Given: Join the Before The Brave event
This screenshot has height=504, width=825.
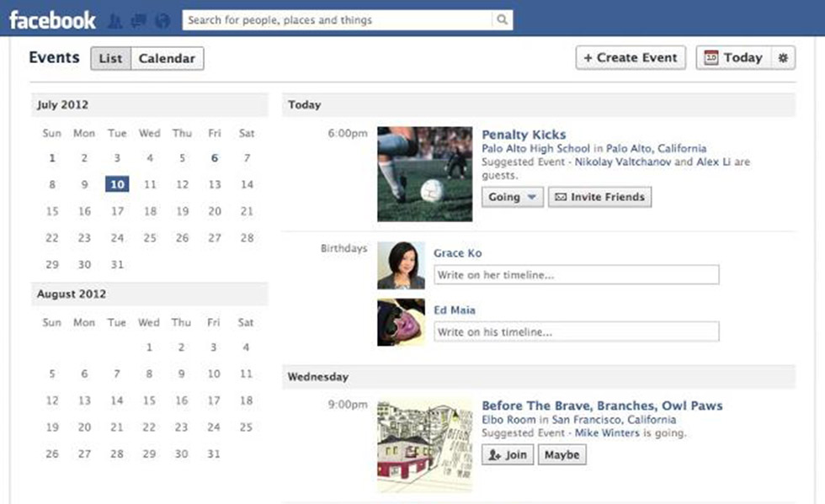Looking at the screenshot, I should coord(508,454).
